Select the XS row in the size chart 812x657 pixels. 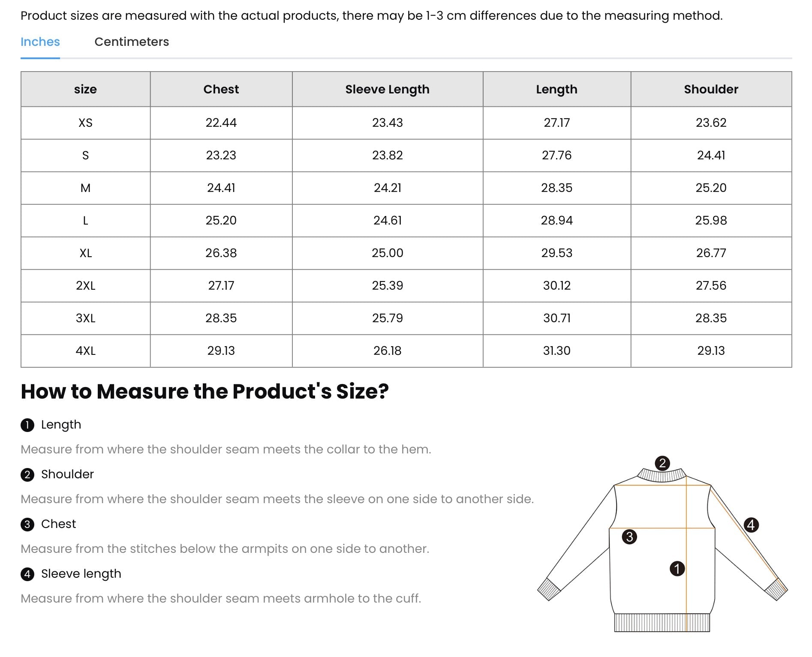click(x=86, y=123)
